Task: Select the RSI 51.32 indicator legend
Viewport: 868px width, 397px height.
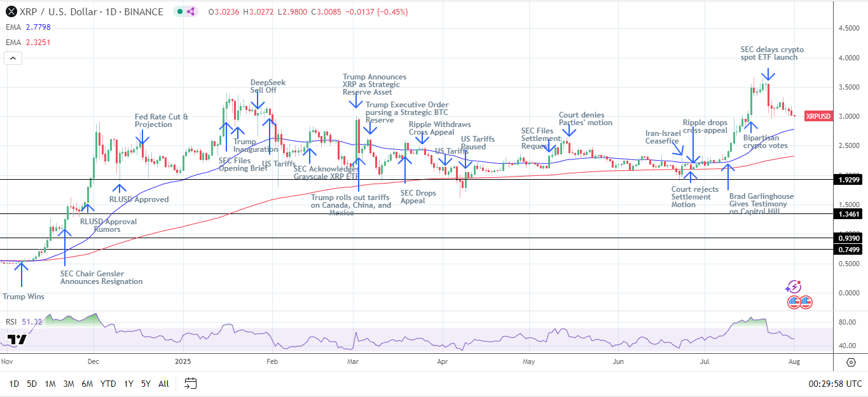Action: (x=24, y=322)
